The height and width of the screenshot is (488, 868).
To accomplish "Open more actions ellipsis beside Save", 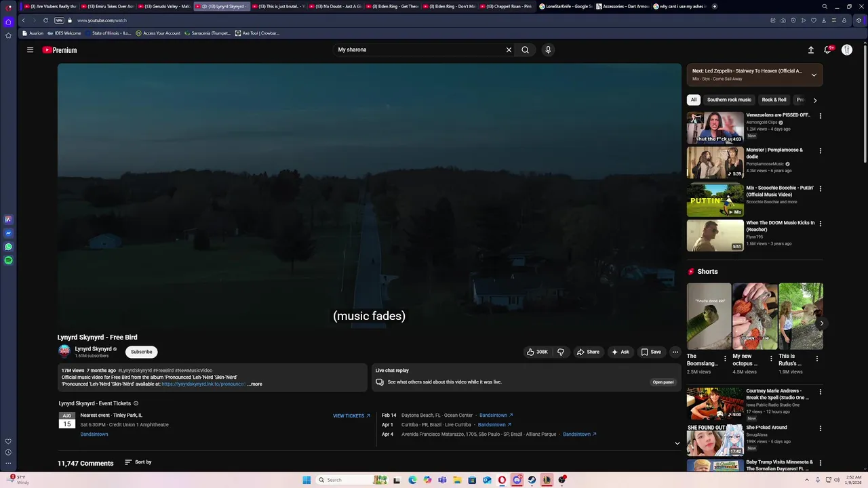I will click(x=675, y=352).
